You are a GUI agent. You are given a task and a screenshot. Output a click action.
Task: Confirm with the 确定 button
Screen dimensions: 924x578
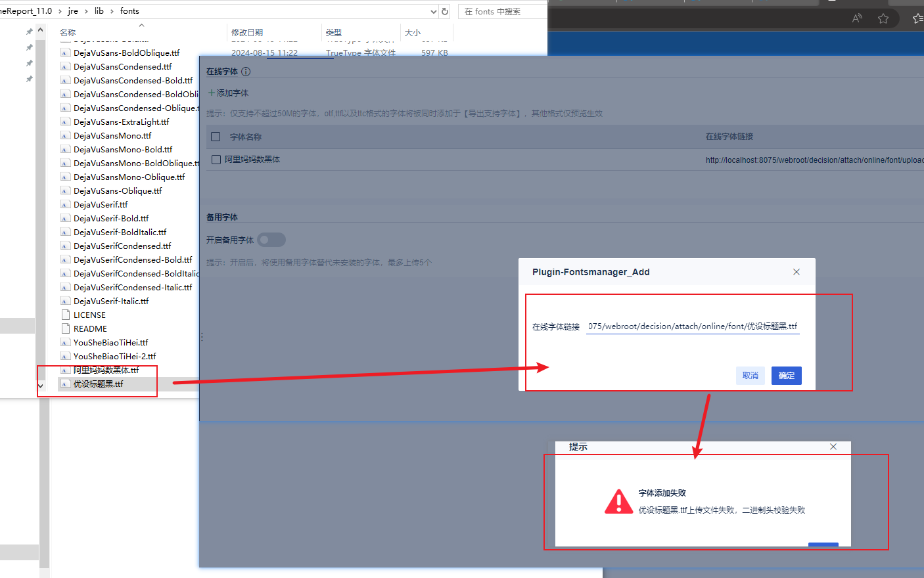click(787, 376)
